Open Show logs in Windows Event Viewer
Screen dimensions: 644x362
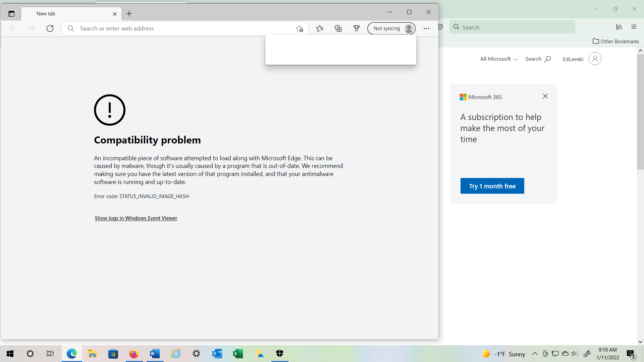coord(136,218)
